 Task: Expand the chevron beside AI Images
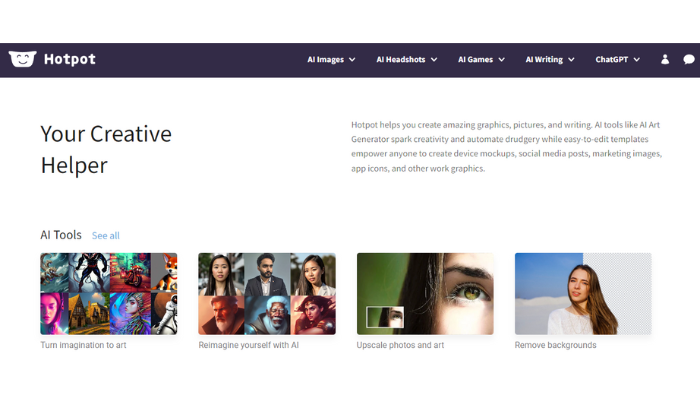click(x=352, y=59)
